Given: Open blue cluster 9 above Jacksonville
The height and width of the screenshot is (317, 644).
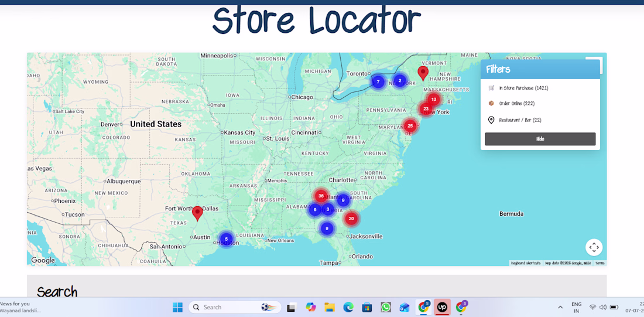Looking at the screenshot, I should click(x=327, y=228).
